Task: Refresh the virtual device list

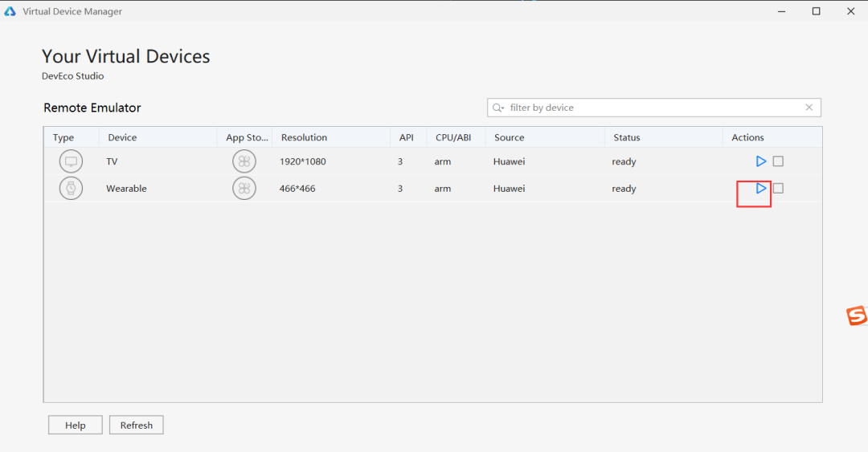Action: point(136,425)
